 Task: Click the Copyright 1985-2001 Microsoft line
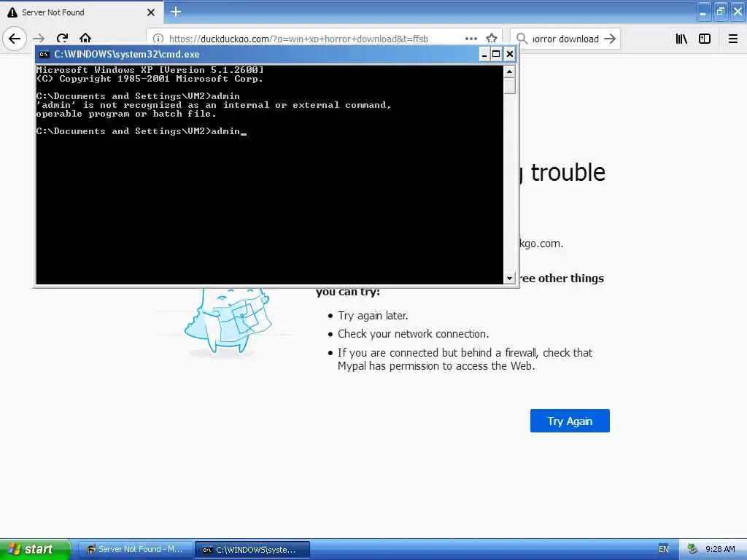(150, 79)
